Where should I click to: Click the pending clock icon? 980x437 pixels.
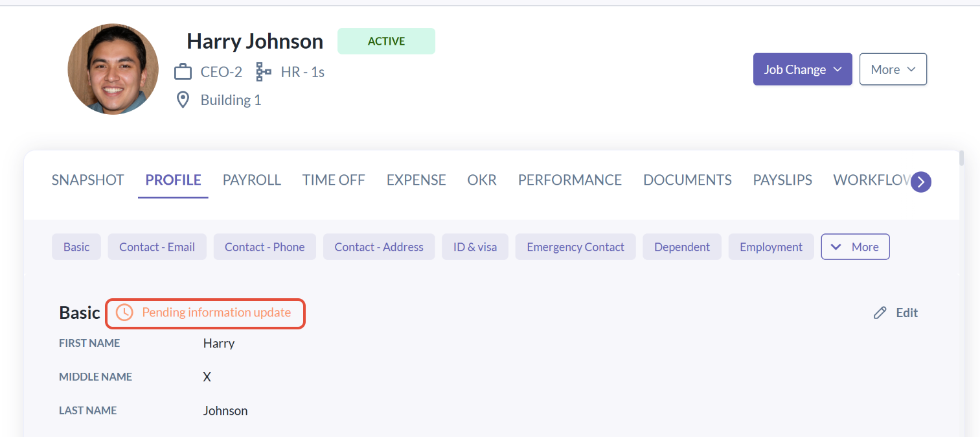point(124,313)
